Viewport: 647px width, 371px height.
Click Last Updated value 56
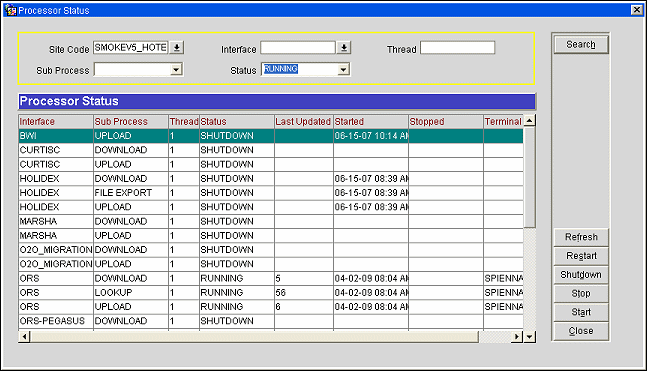(304, 293)
